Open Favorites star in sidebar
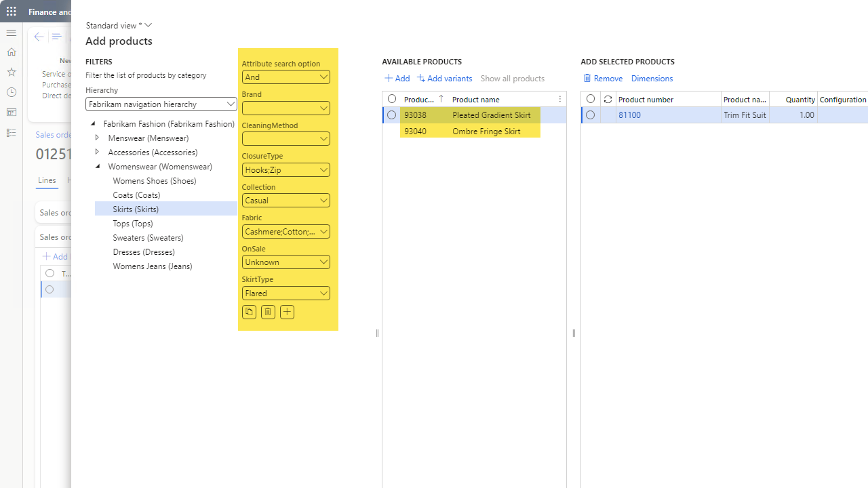868x488 pixels. click(x=12, y=72)
